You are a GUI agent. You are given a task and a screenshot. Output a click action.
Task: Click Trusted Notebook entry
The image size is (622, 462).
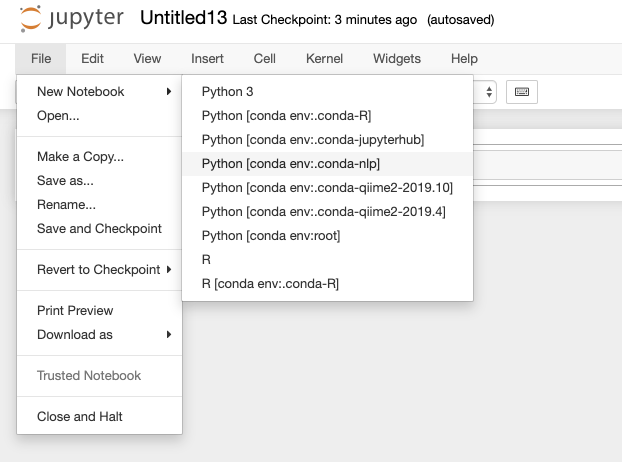point(100,376)
